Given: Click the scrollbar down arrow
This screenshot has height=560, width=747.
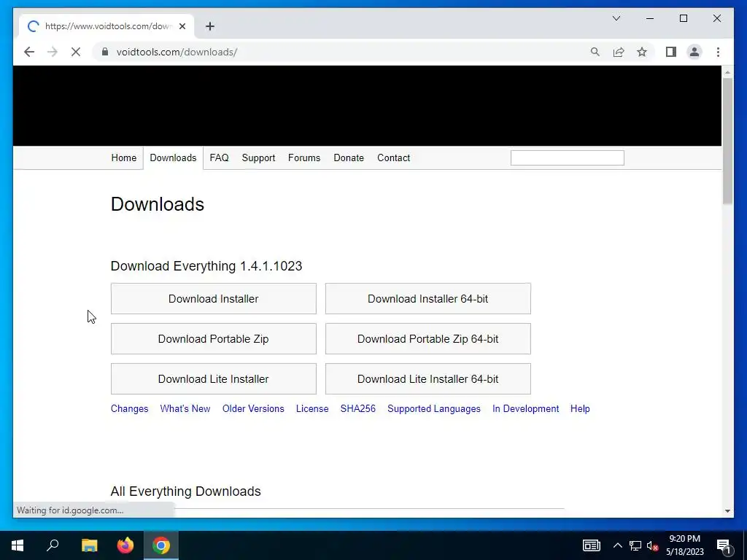Looking at the screenshot, I should tap(727, 511).
